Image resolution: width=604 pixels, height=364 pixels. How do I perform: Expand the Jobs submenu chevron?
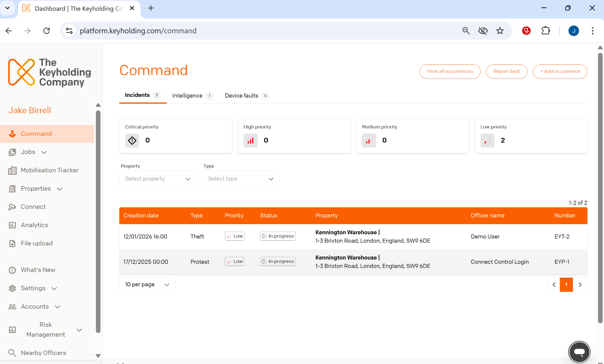point(44,152)
